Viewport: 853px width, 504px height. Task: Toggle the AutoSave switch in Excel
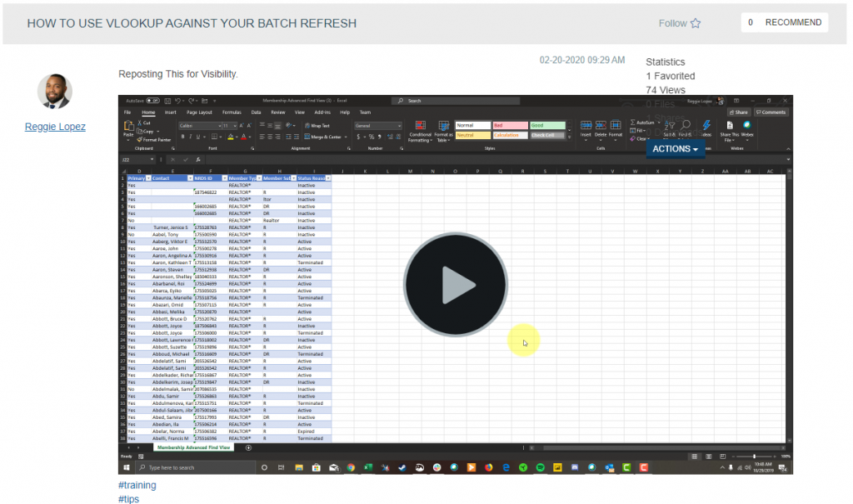(152, 101)
